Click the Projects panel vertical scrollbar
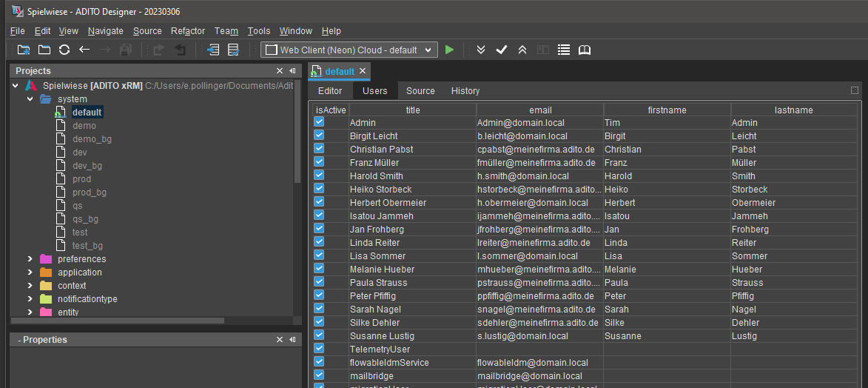The width and height of the screenshot is (868, 388). point(297,132)
